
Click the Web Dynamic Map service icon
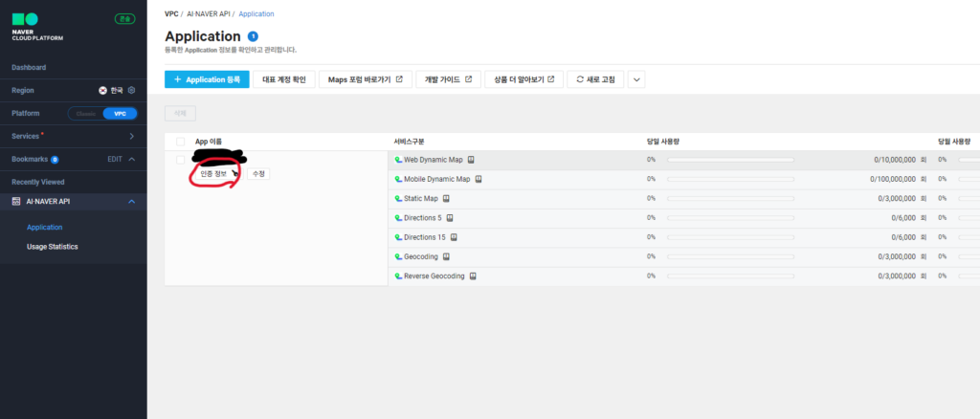398,160
